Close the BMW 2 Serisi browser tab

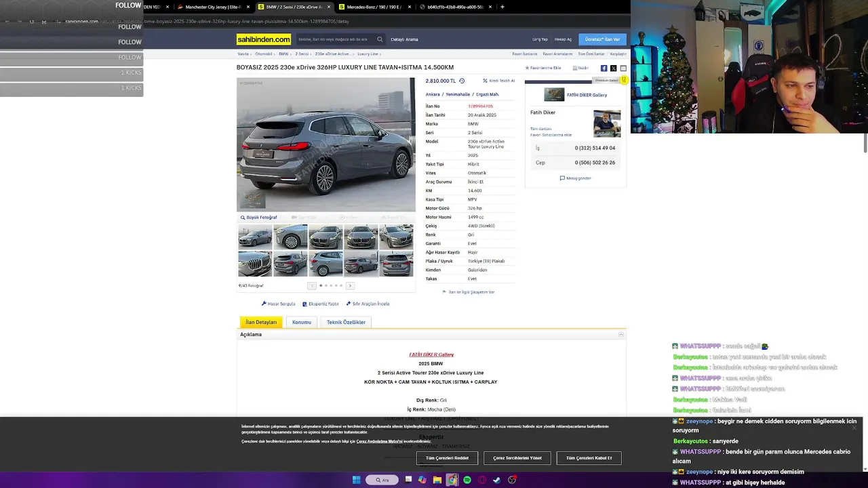[x=329, y=7]
